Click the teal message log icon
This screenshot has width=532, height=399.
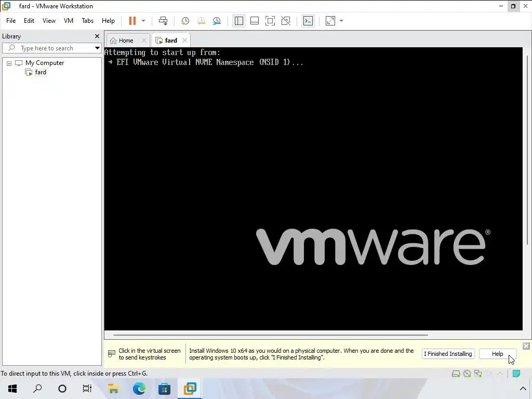coord(516,374)
